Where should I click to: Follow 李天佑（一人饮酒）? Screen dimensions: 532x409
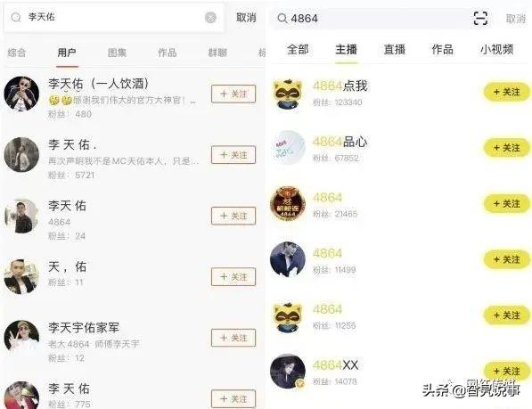click(233, 94)
